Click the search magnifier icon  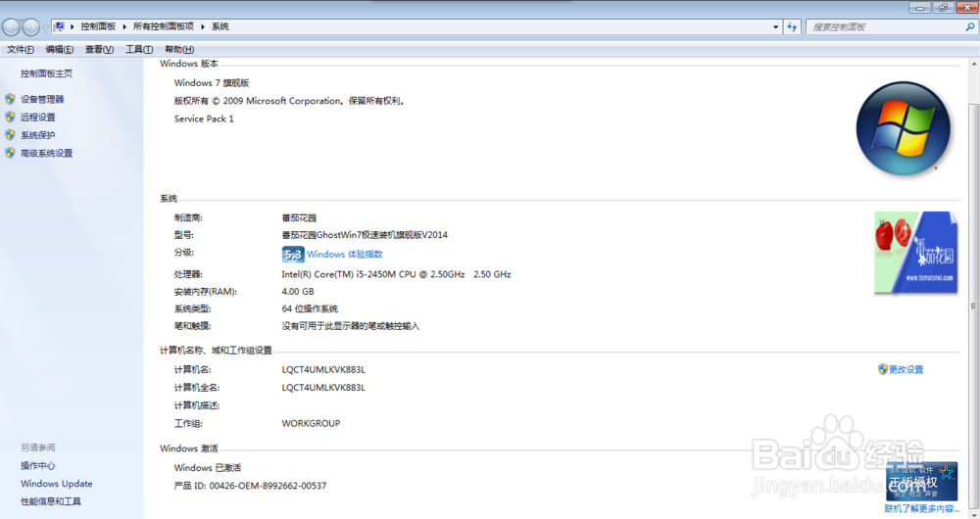point(970,26)
